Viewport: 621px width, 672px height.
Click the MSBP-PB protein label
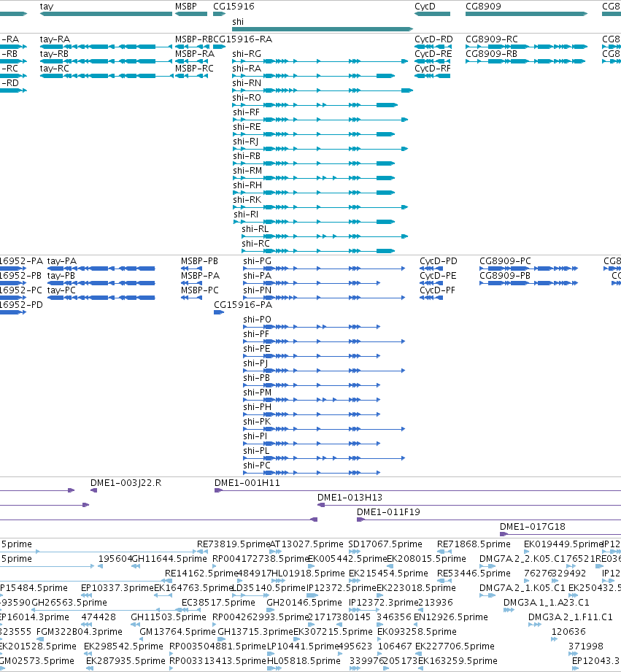(199, 261)
